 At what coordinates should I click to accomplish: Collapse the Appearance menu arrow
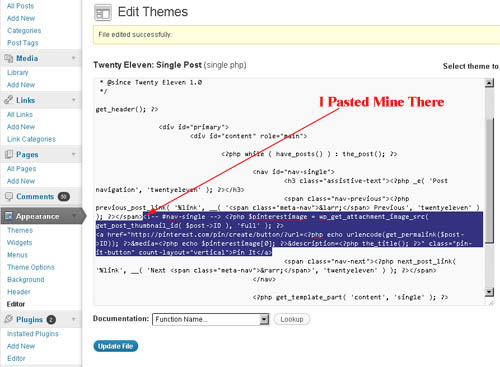coord(74,216)
